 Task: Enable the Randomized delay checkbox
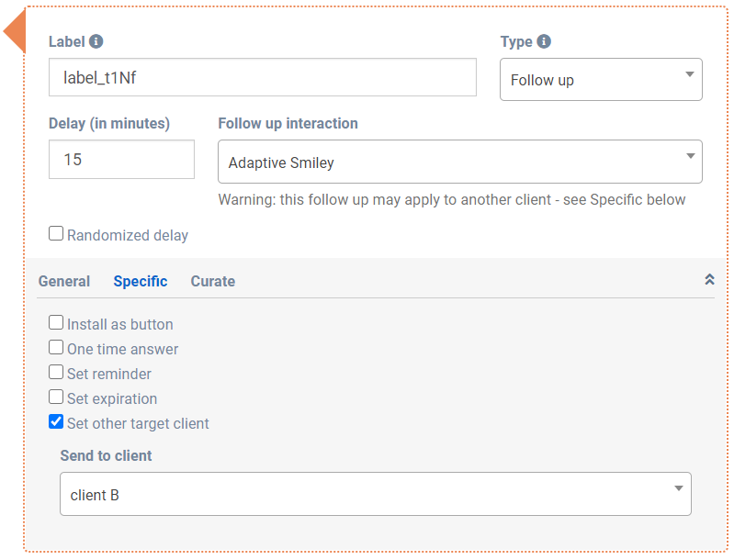tap(56, 234)
